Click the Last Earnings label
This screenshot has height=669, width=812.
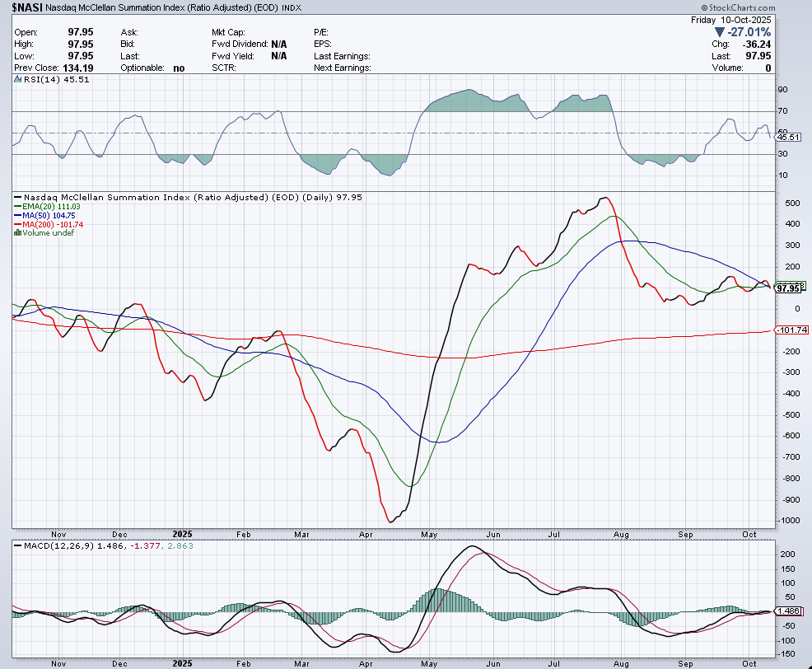coord(342,56)
